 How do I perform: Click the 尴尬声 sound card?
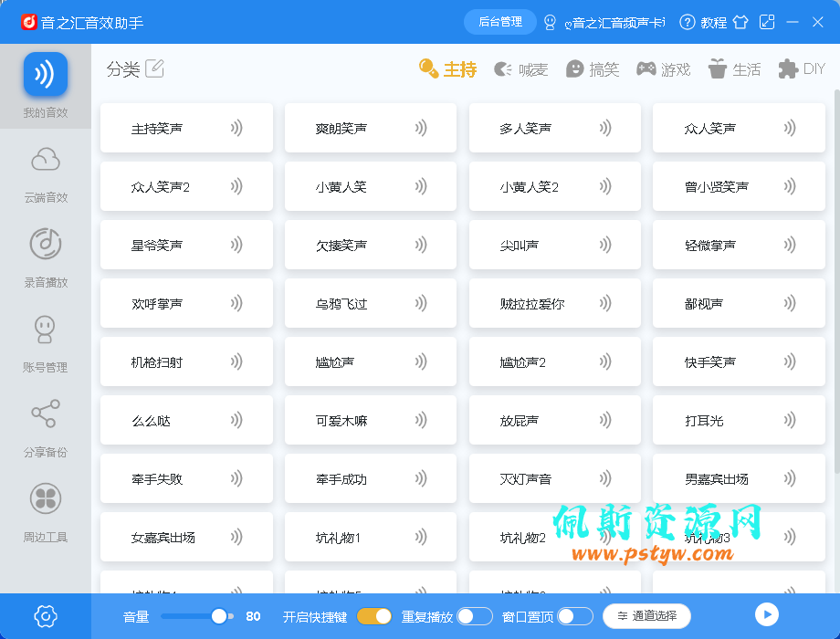point(371,361)
